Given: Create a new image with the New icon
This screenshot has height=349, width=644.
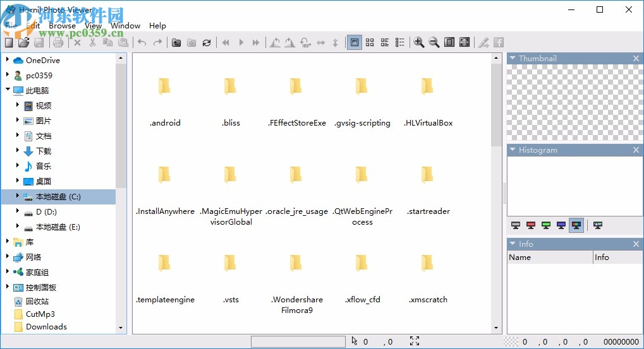Looking at the screenshot, I should click(9, 42).
